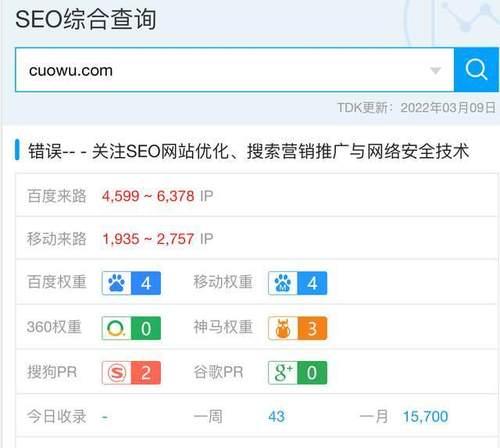Viewport: 500px width, 448px height.
Task: Click the 百度权重 label
Action: pyautogui.click(x=57, y=282)
